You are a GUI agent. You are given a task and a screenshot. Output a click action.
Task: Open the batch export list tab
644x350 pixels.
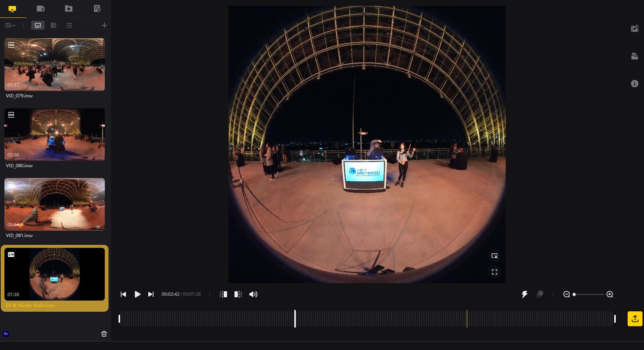97,9
